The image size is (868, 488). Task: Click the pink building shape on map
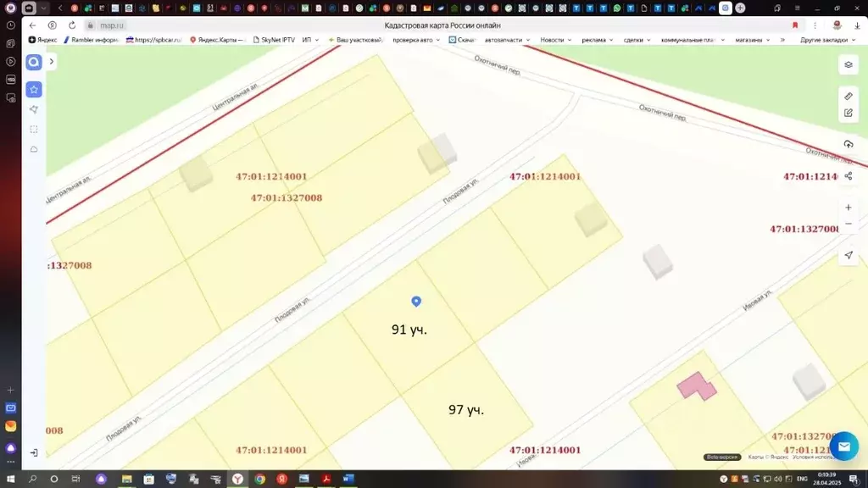coord(697,385)
